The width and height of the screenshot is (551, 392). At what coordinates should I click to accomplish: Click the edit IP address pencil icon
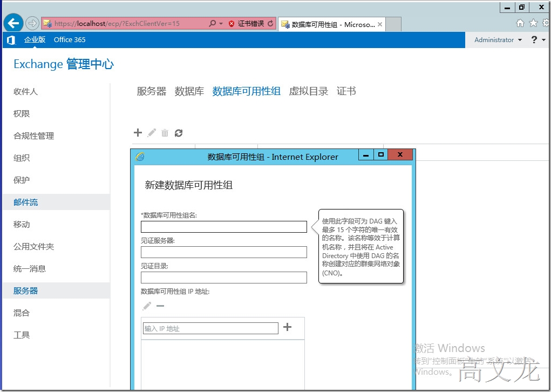[147, 306]
